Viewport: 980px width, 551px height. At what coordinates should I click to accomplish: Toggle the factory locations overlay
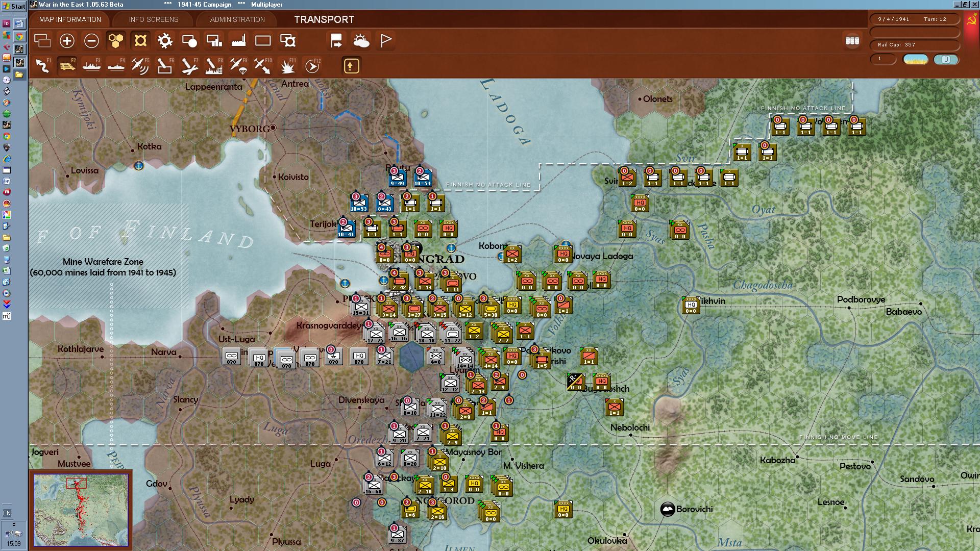click(x=238, y=41)
